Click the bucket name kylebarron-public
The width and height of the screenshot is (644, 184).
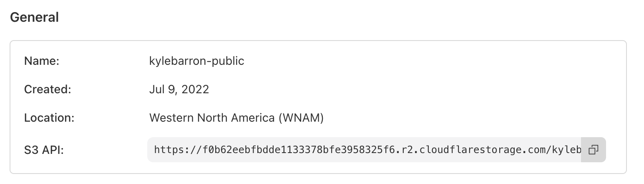click(196, 61)
